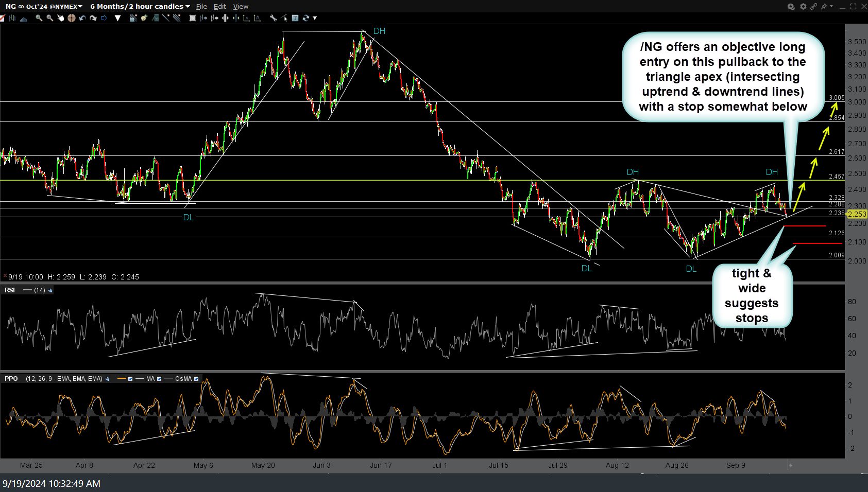The width and height of the screenshot is (868, 492).
Task: Click the undo arrow icon
Action: click(x=82, y=18)
